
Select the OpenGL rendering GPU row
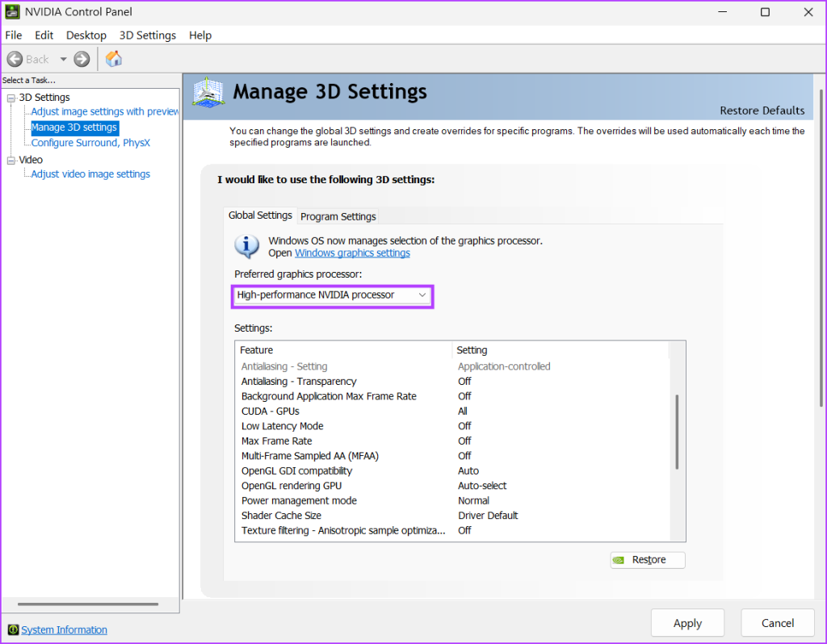[x=452, y=486]
